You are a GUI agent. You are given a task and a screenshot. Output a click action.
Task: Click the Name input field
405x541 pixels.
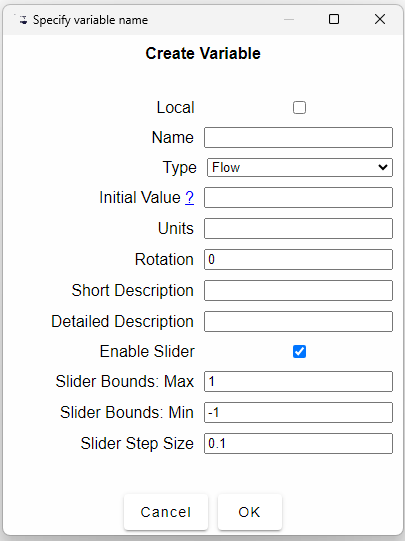click(298, 137)
